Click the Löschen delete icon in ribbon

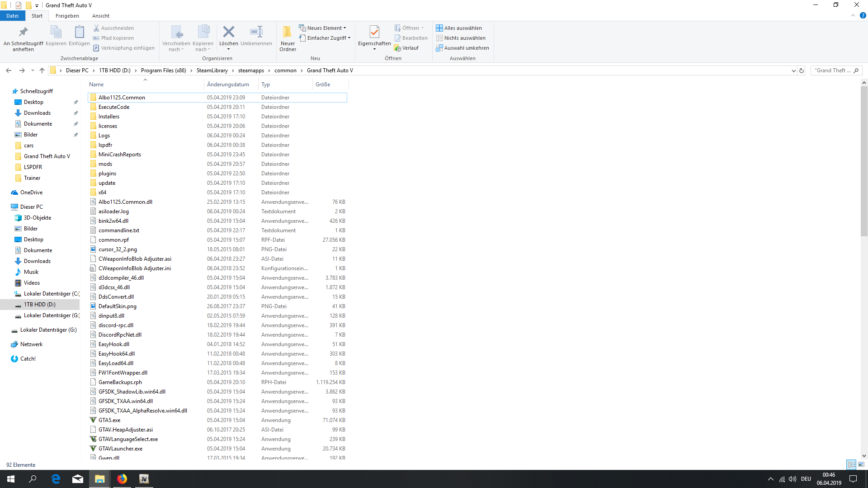click(x=228, y=32)
